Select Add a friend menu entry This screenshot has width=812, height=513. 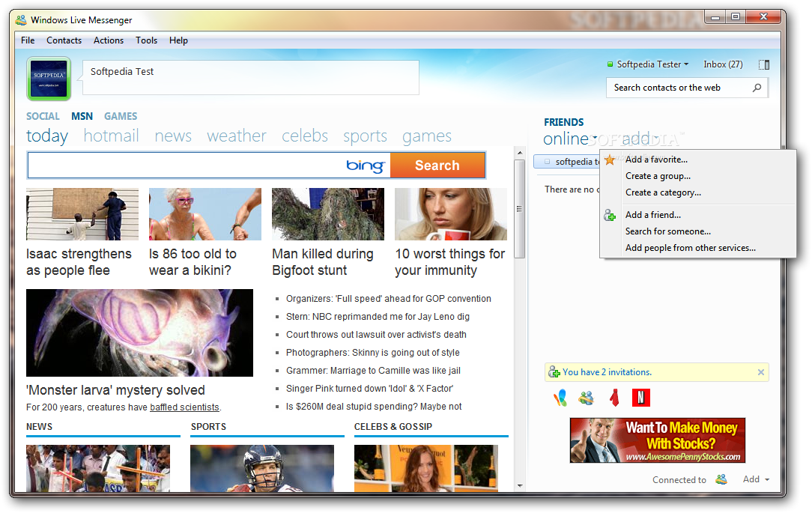[x=697, y=215]
